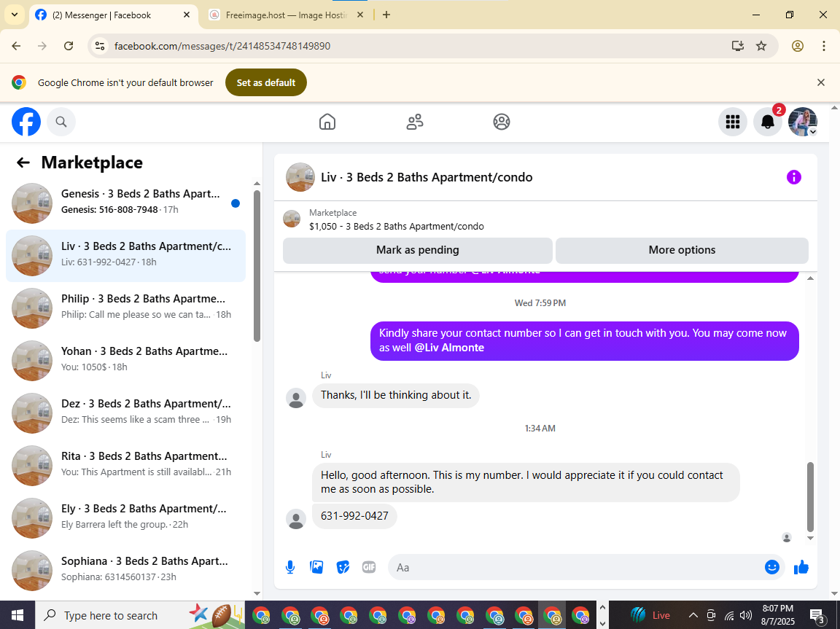Open the Facebook menu grid icon

732,122
